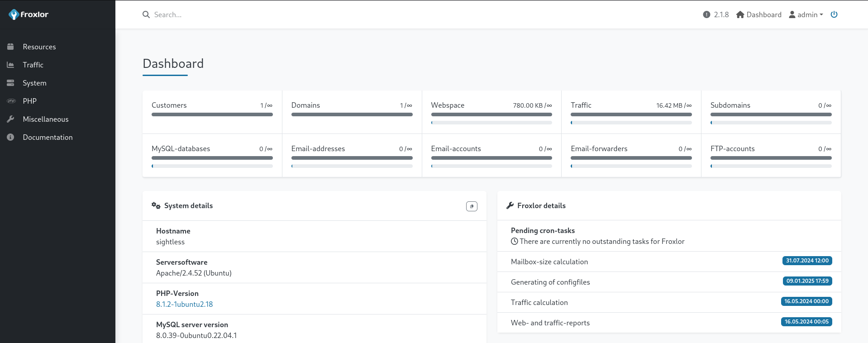Image resolution: width=868 pixels, height=343 pixels.
Task: Click the 09.01.2025 17:59 date badge
Action: click(807, 281)
